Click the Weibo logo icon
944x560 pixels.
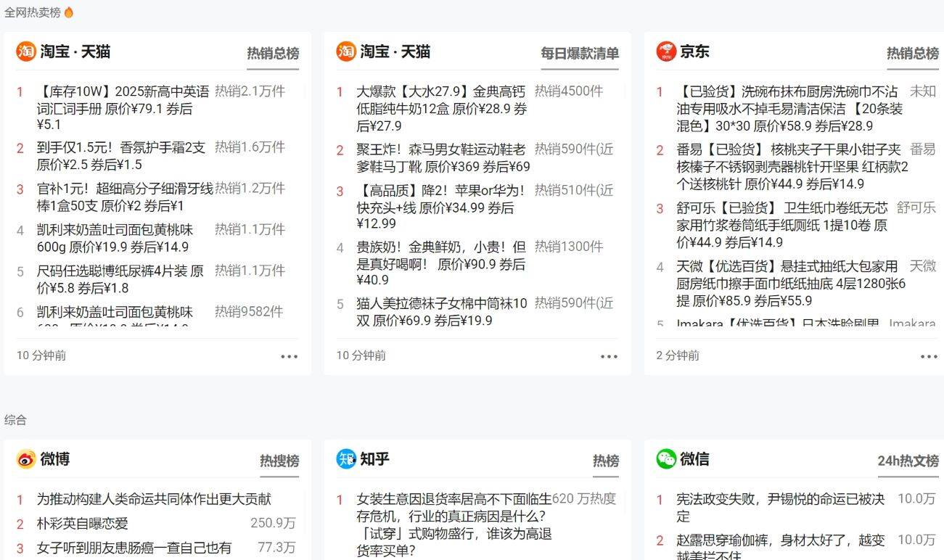click(25, 459)
